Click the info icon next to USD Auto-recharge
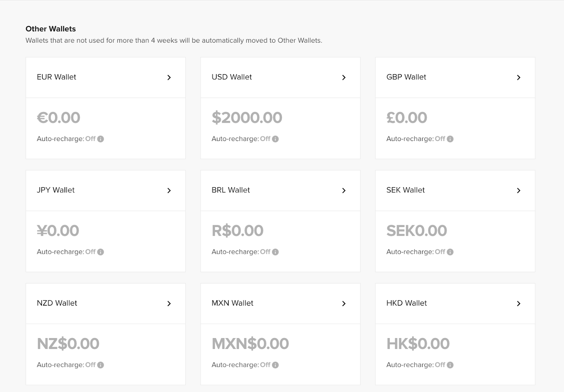 click(x=276, y=139)
